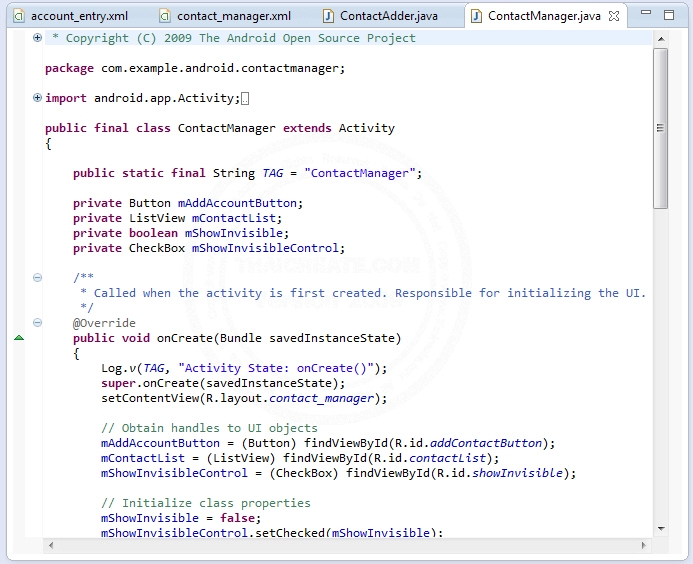Click the override marker beside onCreate
The image size is (693, 564).
tap(19, 338)
